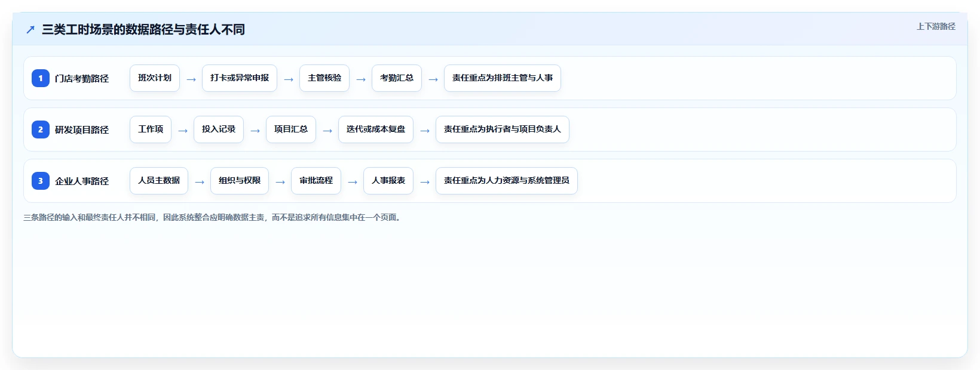Image resolution: width=980 pixels, height=370 pixels.
Task: Click the arrow icon beside the panel title
Action: click(30, 29)
